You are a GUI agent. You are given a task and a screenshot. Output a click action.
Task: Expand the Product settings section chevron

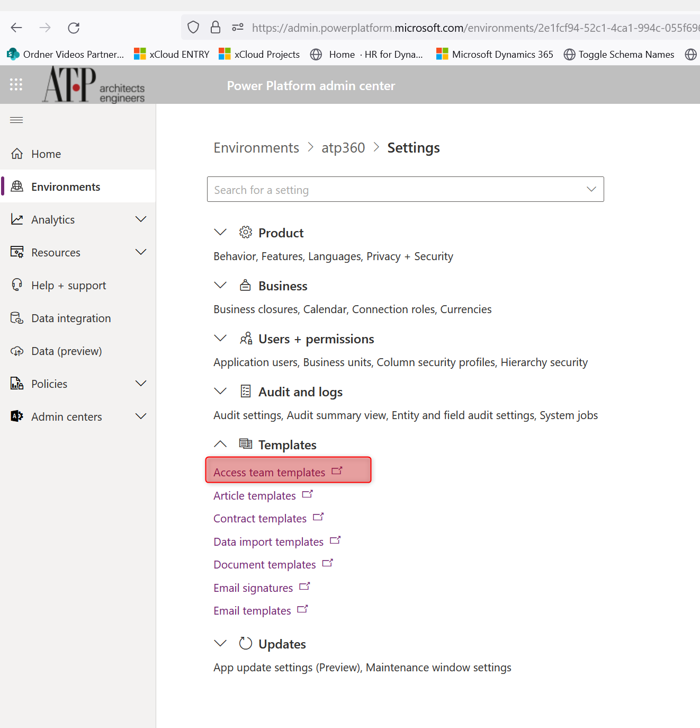[x=220, y=232]
